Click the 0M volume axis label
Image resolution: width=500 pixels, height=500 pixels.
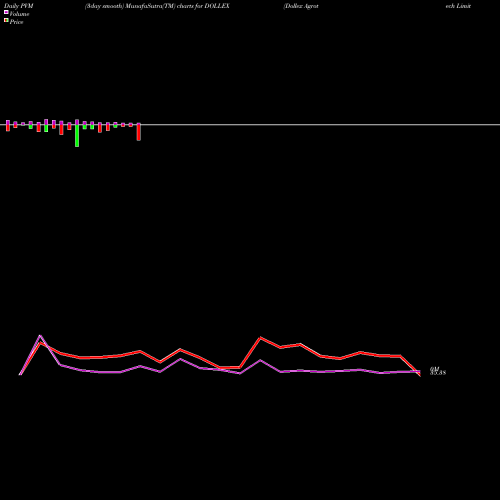434,369
